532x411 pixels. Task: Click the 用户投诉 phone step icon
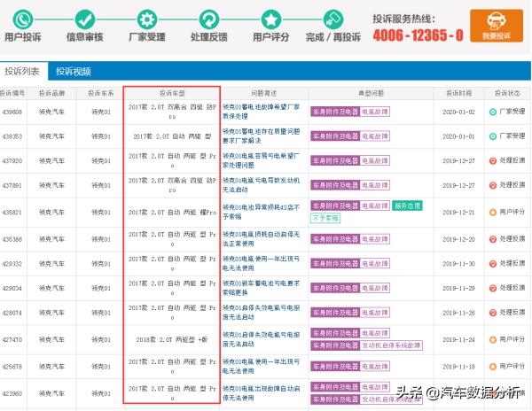pos(23,19)
